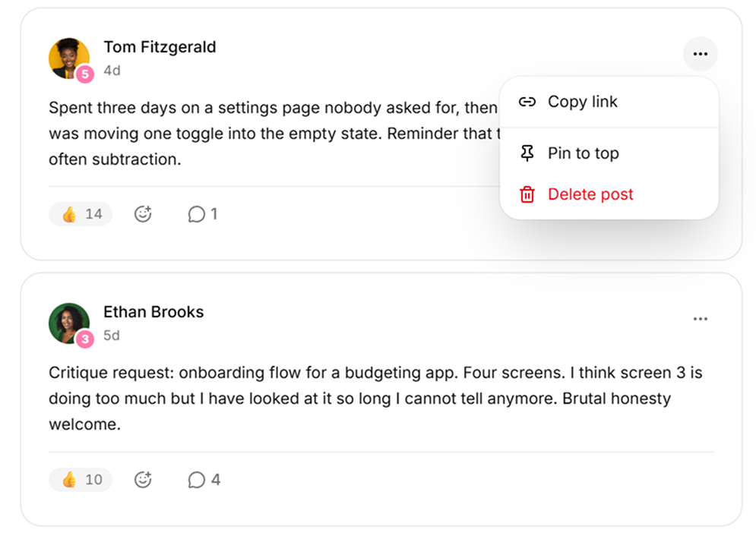Click the pushpin icon
Viewport: 756px width, 536px height.
[527, 153]
